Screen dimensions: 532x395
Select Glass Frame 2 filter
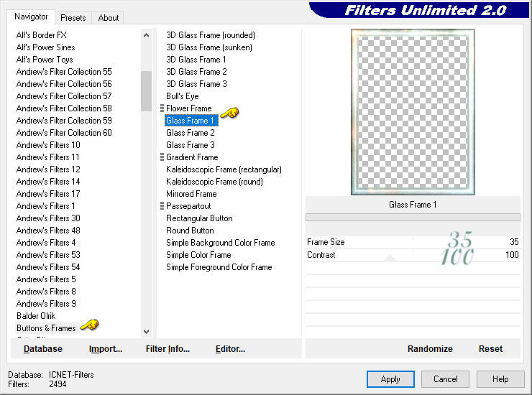tap(191, 133)
